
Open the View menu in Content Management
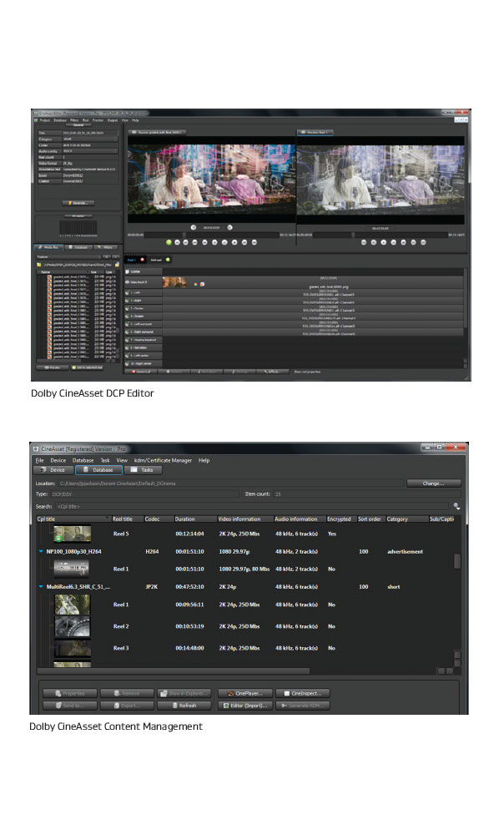point(122,460)
